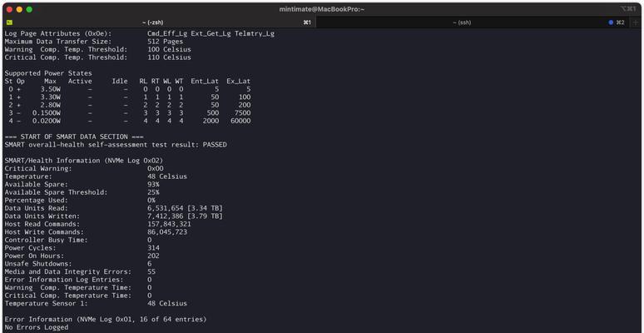Click 3.30W max power value
The image size is (644, 333).
click(51, 97)
